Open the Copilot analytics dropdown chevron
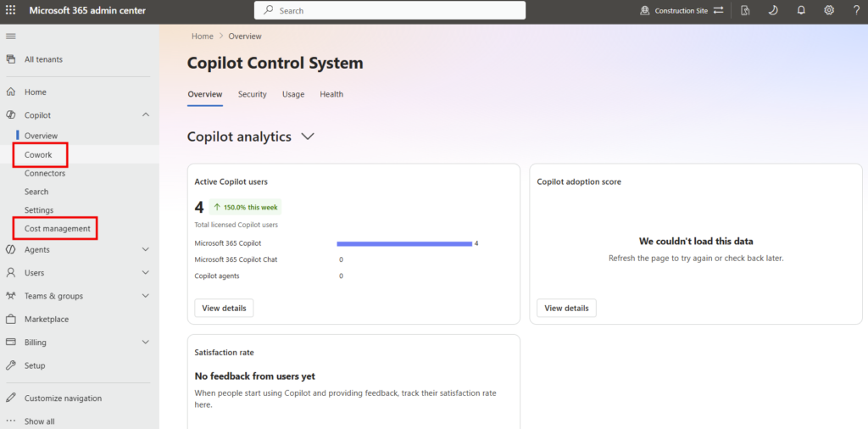 coord(308,136)
